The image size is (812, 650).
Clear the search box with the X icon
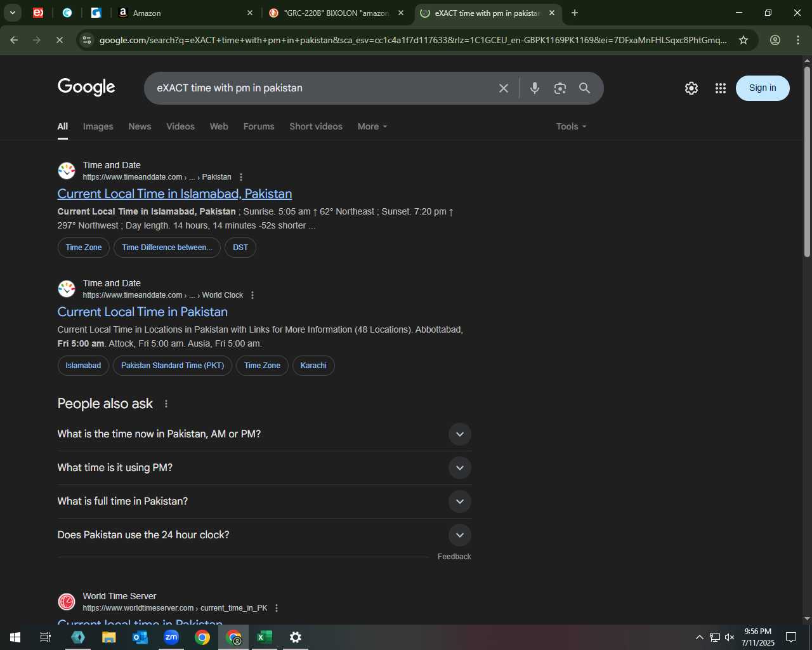point(504,88)
